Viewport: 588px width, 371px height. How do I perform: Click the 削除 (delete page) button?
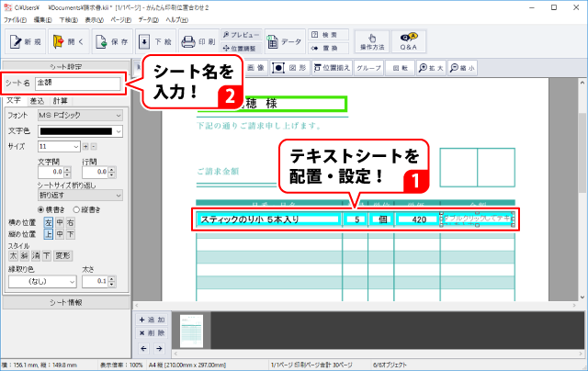click(152, 332)
